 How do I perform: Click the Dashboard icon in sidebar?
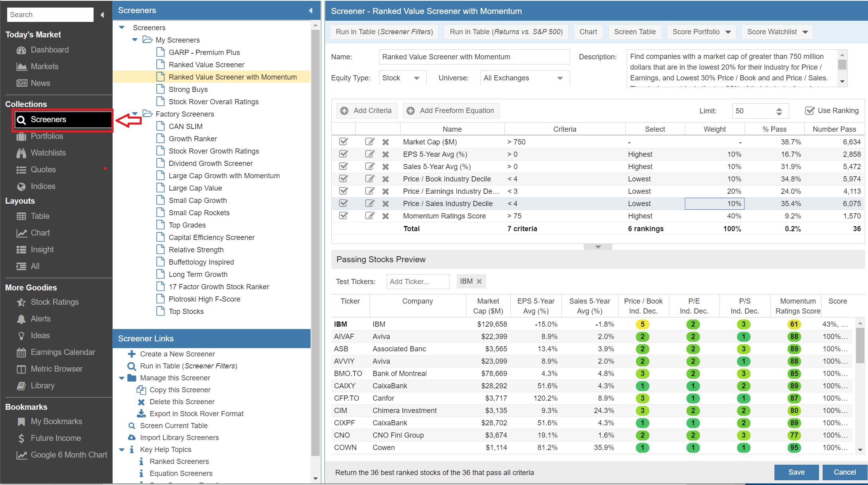[x=21, y=50]
